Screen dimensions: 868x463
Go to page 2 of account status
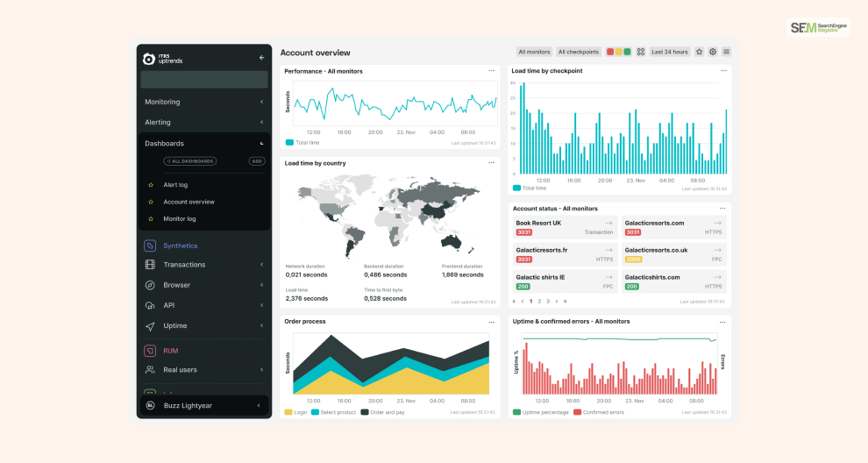coord(540,302)
